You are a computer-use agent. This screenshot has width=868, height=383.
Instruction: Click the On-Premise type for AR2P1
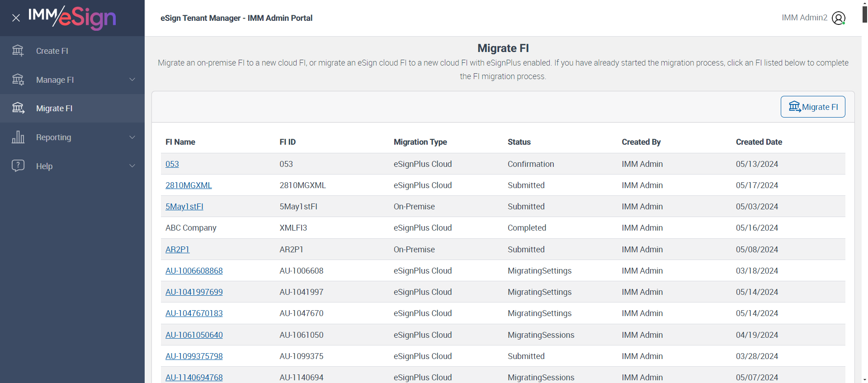click(x=414, y=250)
